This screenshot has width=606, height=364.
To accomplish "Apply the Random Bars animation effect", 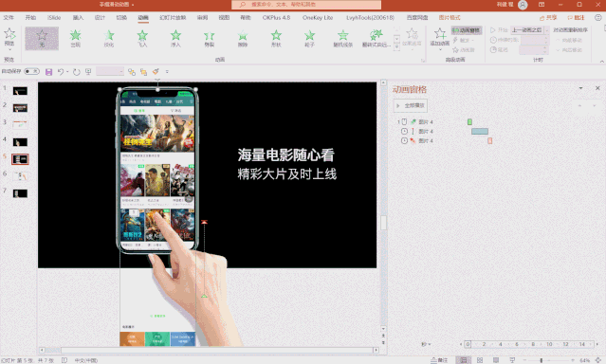I will coord(342,38).
